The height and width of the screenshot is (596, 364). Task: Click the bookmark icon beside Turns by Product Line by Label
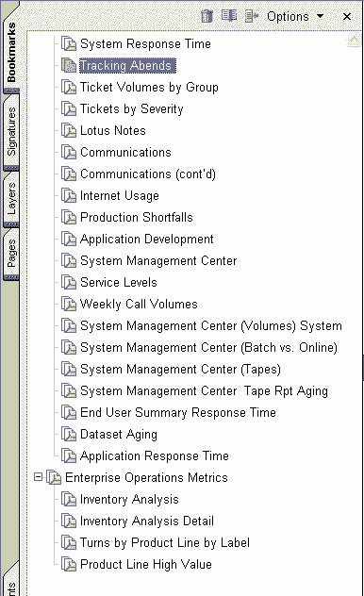coord(69,542)
